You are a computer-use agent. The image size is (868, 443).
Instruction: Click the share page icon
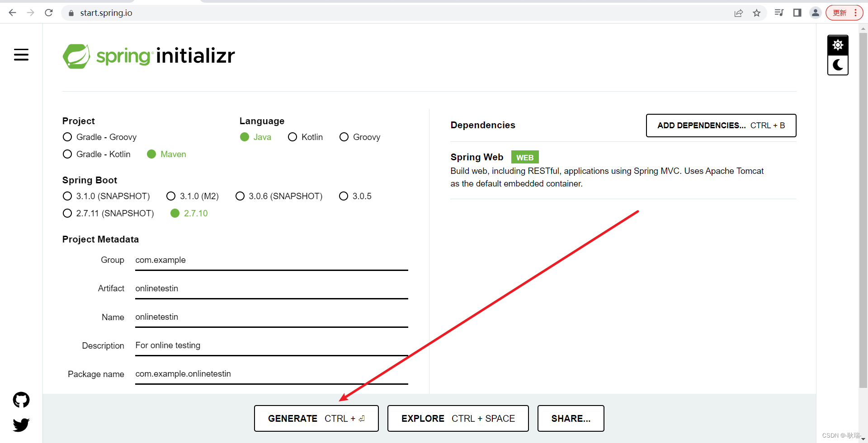739,13
